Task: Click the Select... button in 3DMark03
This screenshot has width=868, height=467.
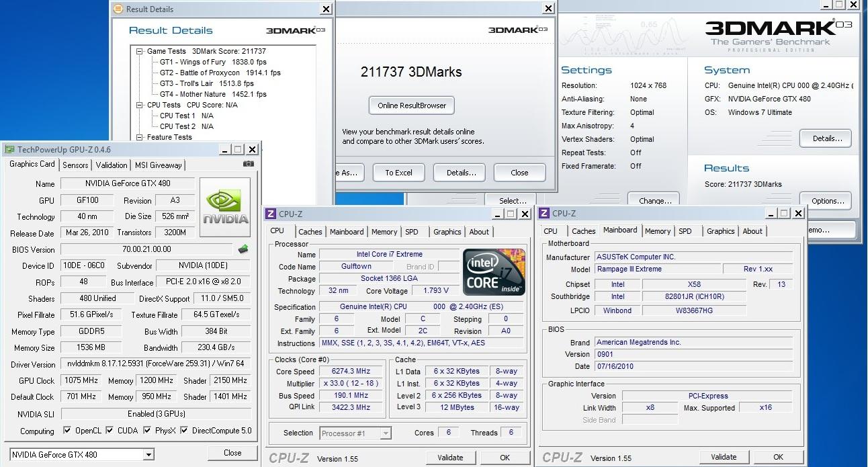Action: (x=513, y=200)
